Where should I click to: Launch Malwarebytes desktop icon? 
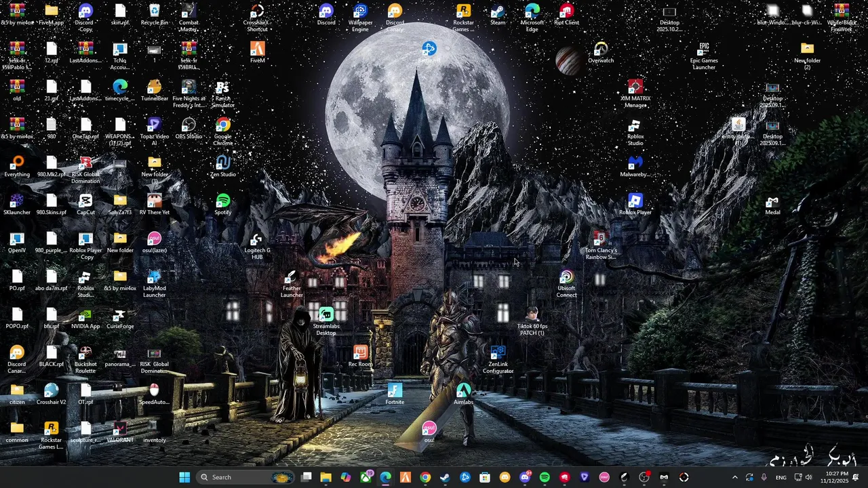tap(635, 167)
